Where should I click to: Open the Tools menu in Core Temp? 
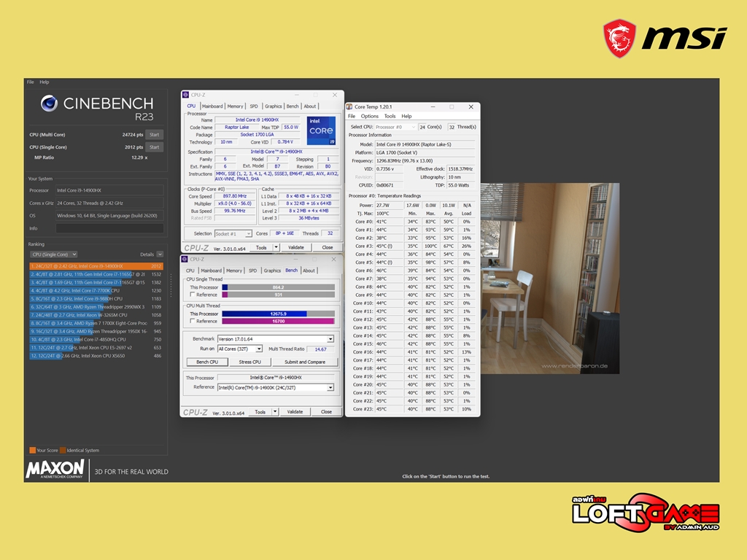pos(390,116)
